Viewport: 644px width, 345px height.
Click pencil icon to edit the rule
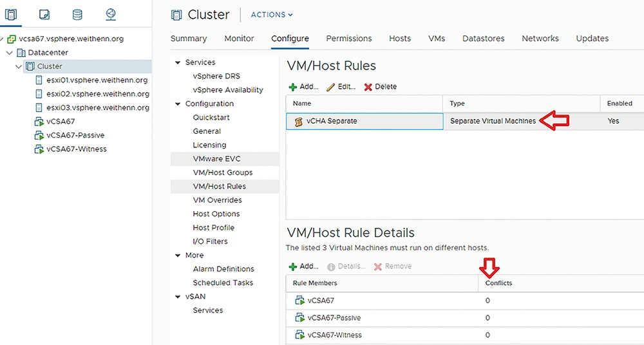click(331, 87)
